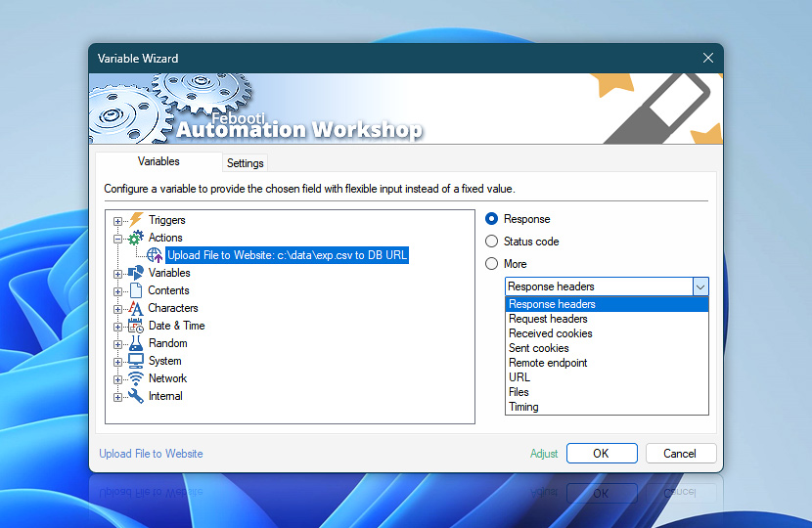Click the Cancel button

pyautogui.click(x=681, y=454)
